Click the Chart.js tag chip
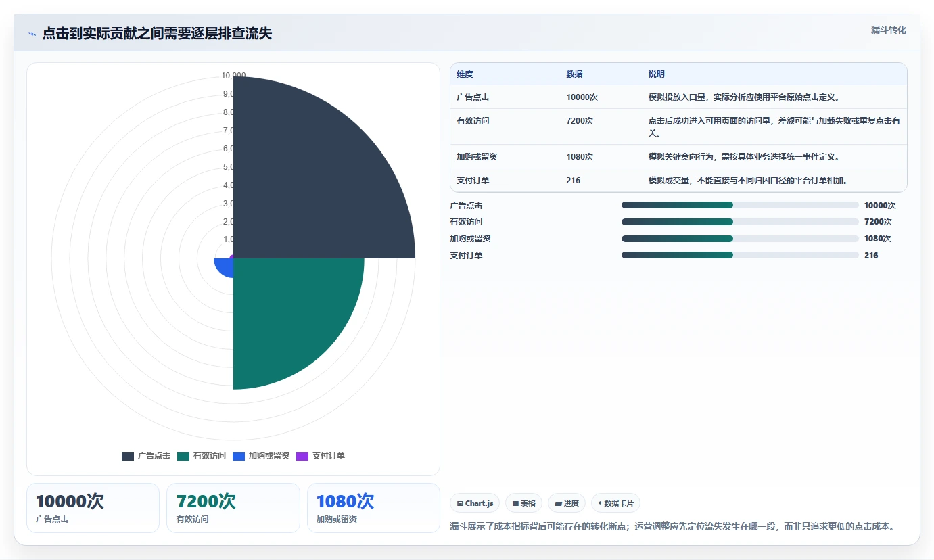This screenshot has width=934, height=560. point(475,503)
